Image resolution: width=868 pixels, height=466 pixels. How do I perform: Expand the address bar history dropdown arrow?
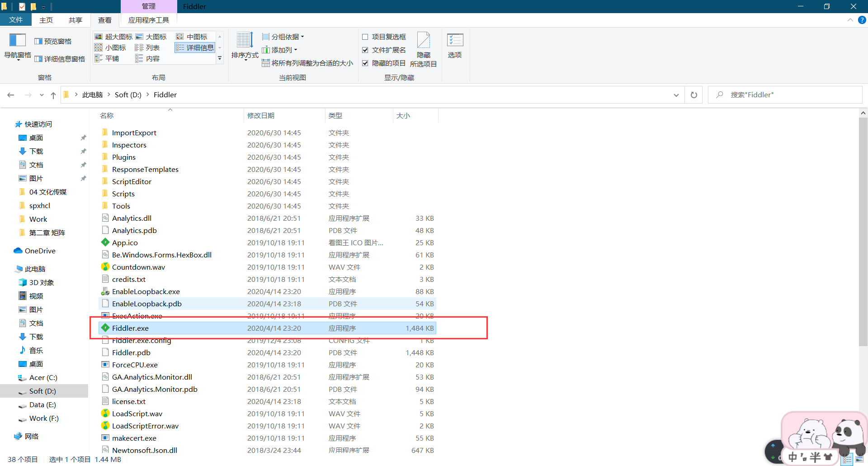[676, 95]
